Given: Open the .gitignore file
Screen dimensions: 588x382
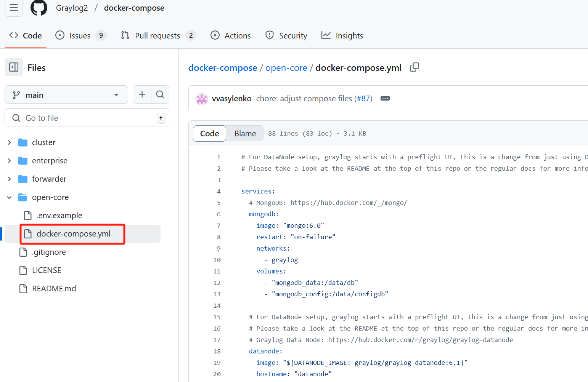Looking at the screenshot, I should point(49,252).
